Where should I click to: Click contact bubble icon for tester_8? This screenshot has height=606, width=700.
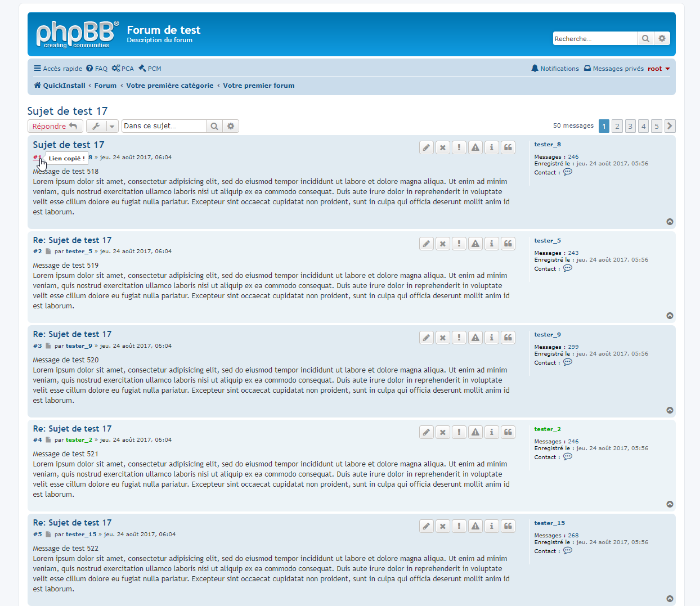[568, 172]
